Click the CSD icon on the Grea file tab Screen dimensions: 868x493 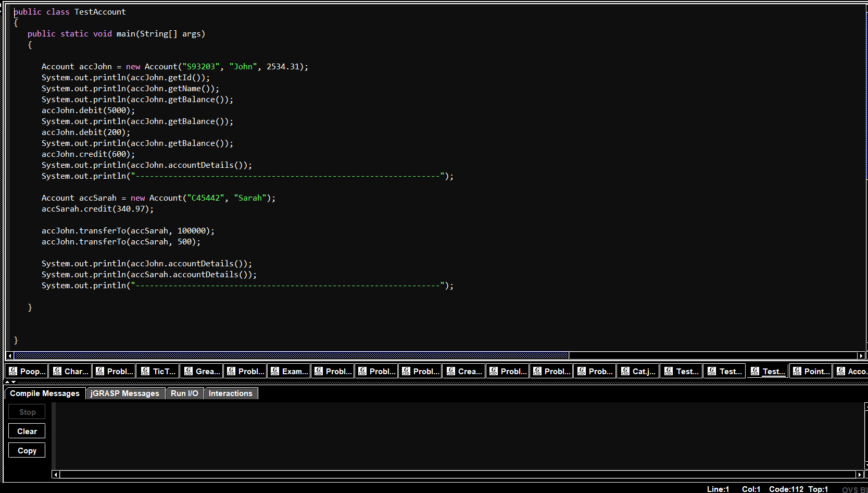190,371
